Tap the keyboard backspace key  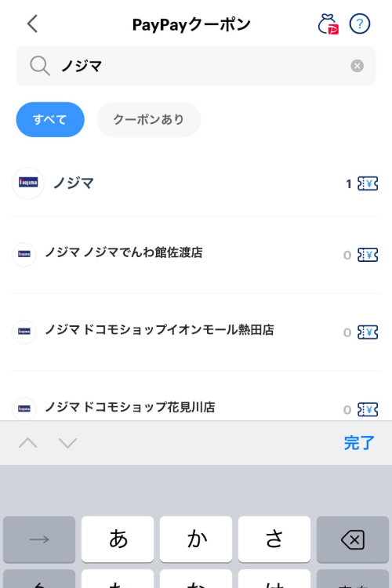[353, 539]
